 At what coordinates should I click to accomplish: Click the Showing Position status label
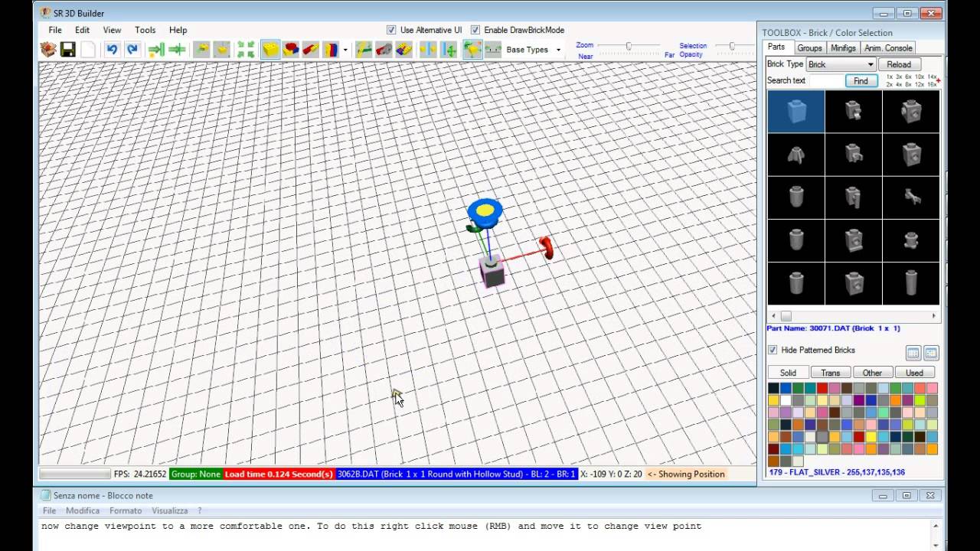pos(686,474)
